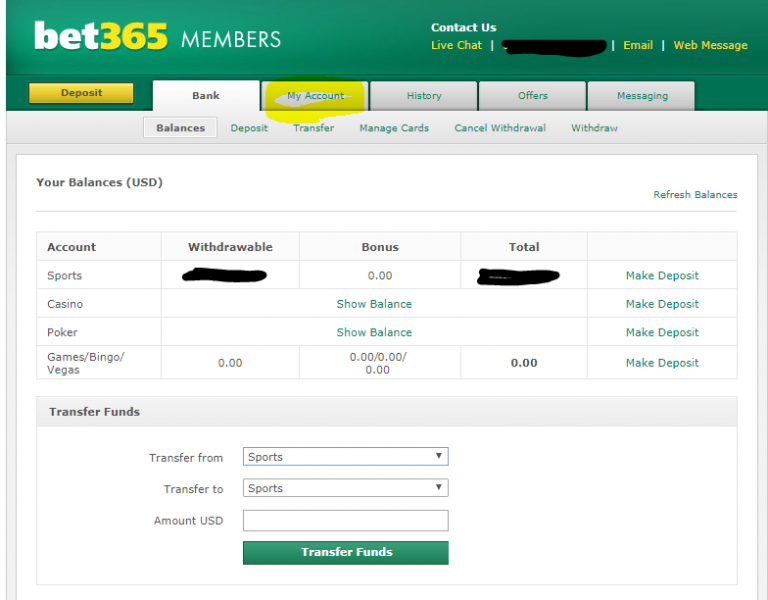
Task: Click the Sports account row label
Action: [x=64, y=275]
